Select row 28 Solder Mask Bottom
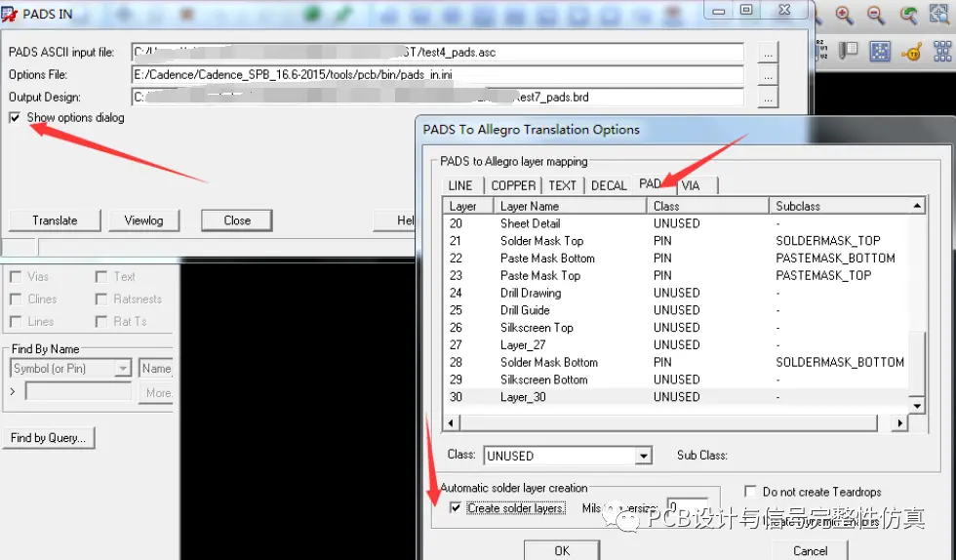 tap(677, 362)
